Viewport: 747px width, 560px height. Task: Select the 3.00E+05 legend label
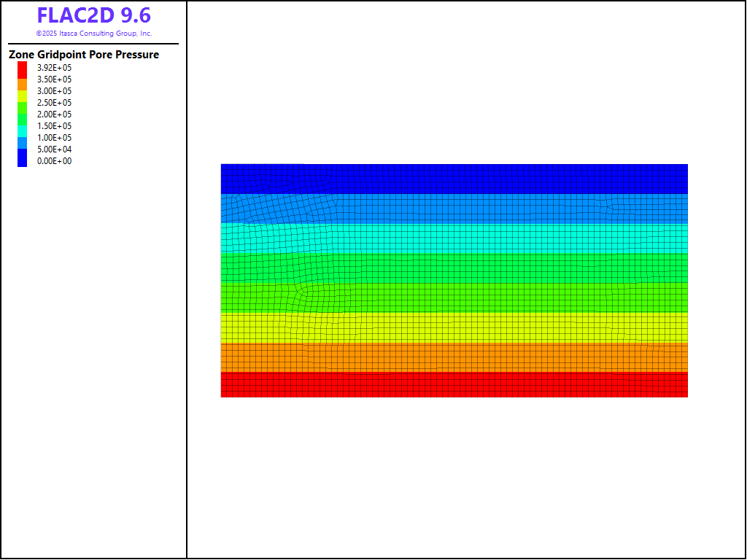point(54,91)
